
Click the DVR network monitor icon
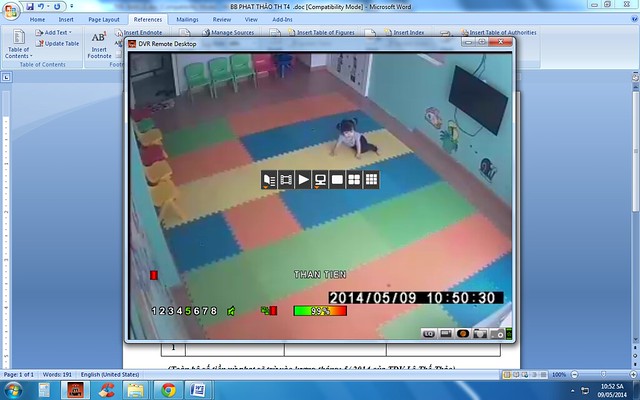321,180
